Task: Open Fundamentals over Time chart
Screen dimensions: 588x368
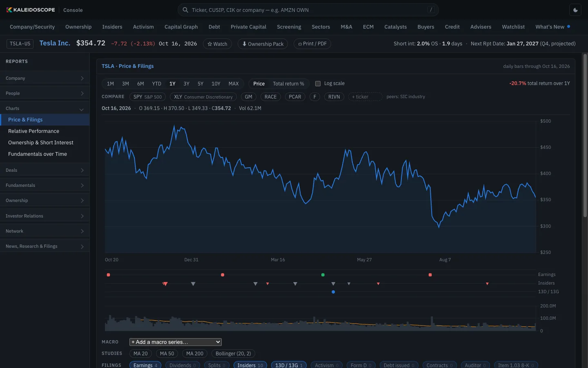Action: [45, 154]
